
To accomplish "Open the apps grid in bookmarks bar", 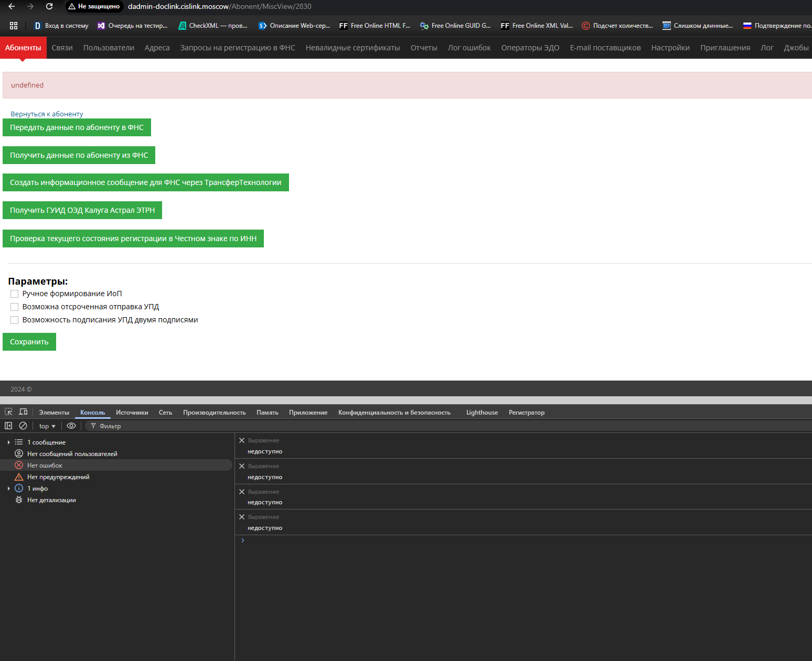I will (x=14, y=26).
